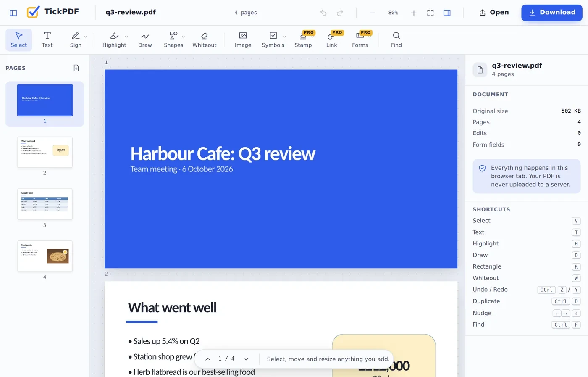
Task: Open the Symbols tool
Action: point(273,40)
